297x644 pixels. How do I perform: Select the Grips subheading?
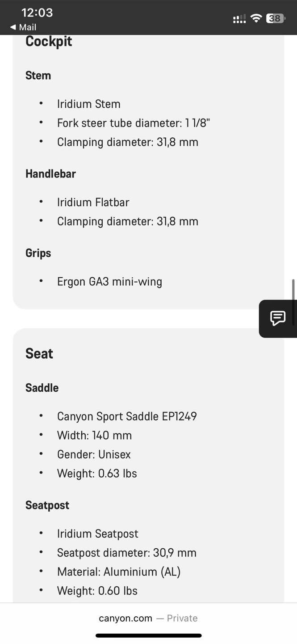pos(38,253)
